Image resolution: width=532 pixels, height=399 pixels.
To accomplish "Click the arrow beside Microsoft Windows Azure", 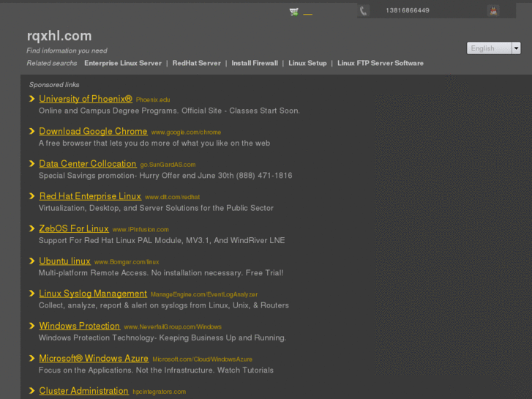I will (x=32, y=358).
